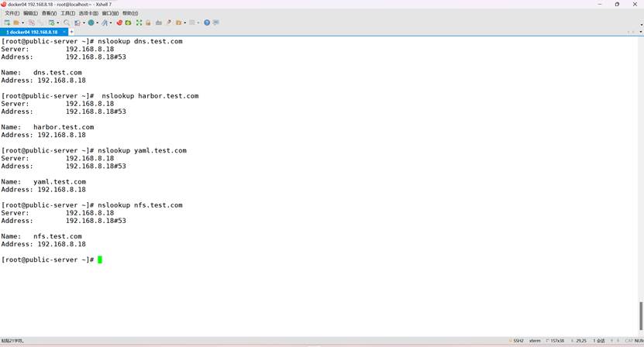Viewport: 644px width, 347px height.
Task: Toggle full screen with the green arrows icon
Action: tap(139, 22)
